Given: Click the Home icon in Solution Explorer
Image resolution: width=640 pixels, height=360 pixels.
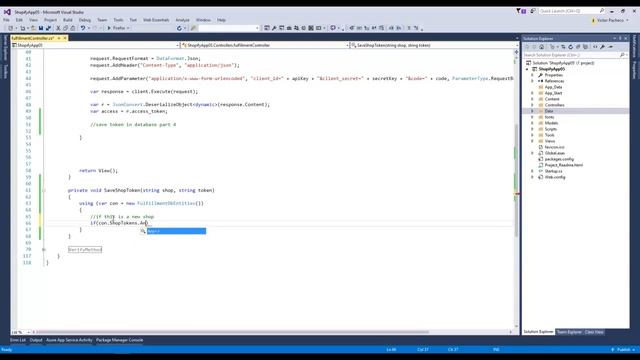Looking at the screenshot, I should click(x=541, y=47).
